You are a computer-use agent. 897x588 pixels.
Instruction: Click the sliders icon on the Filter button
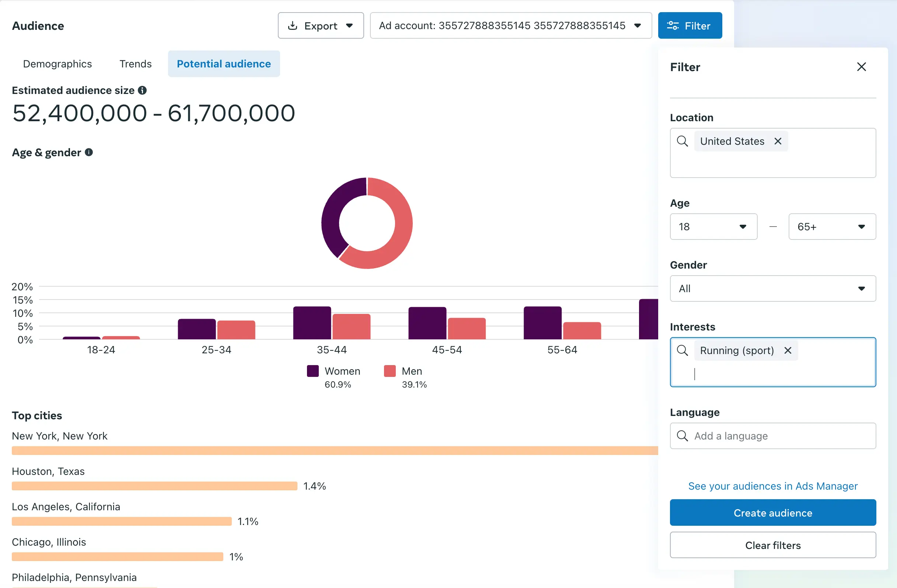[673, 26]
